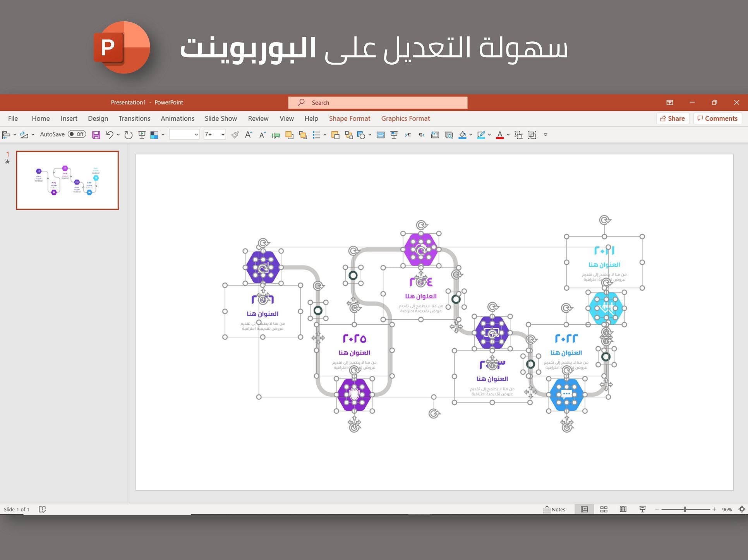Open the File menu
Viewport: 748px width, 560px height.
tap(13, 118)
